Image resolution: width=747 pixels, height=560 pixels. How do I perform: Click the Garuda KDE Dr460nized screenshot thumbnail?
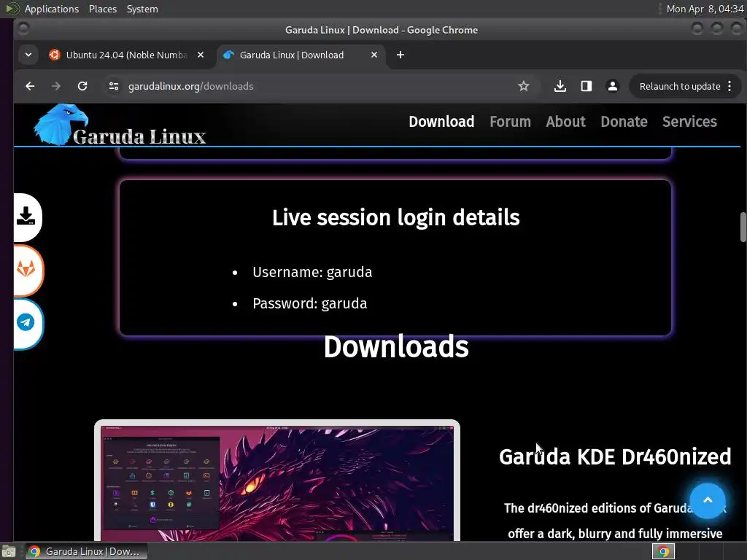(x=277, y=480)
